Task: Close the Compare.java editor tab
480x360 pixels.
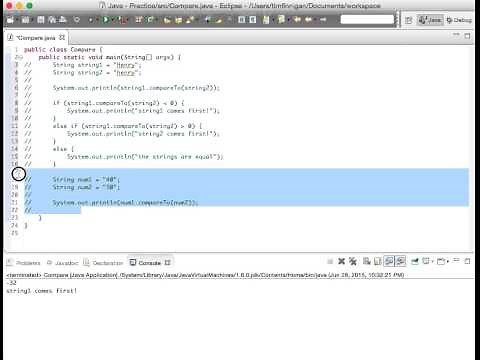Action: [x=62, y=37]
